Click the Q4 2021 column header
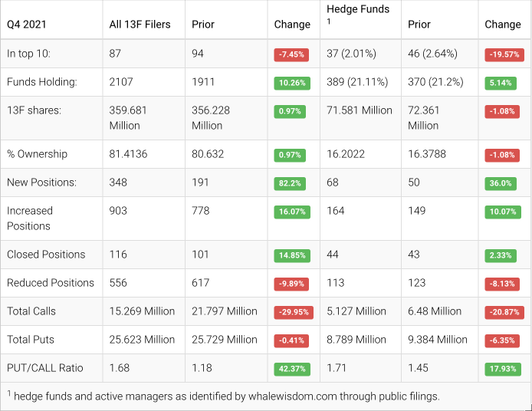The image size is (532, 411). pyautogui.click(x=27, y=24)
